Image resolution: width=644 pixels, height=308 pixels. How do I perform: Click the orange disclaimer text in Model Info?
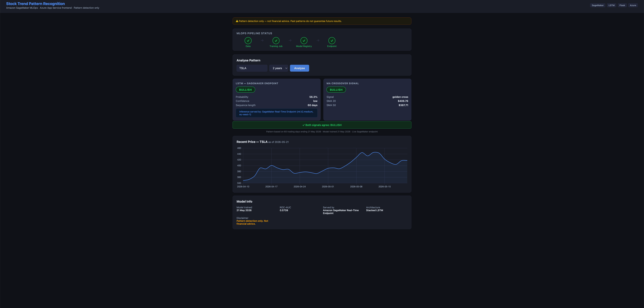pos(252,222)
